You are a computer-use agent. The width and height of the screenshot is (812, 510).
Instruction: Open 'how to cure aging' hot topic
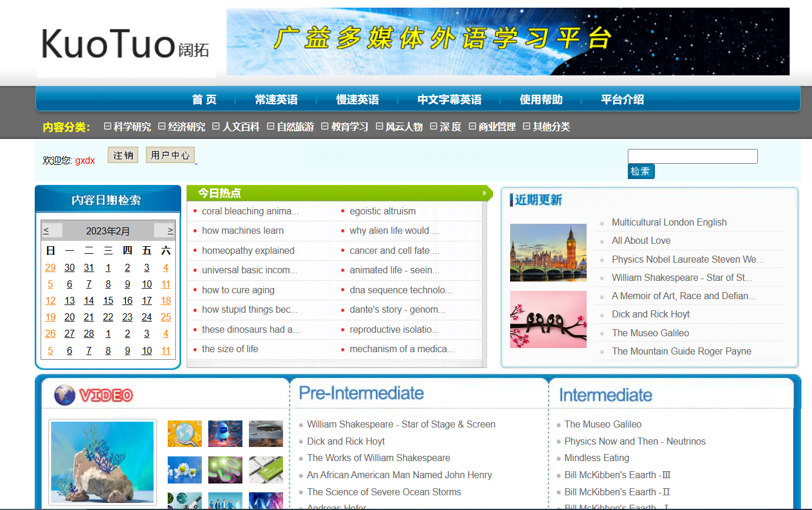click(238, 290)
